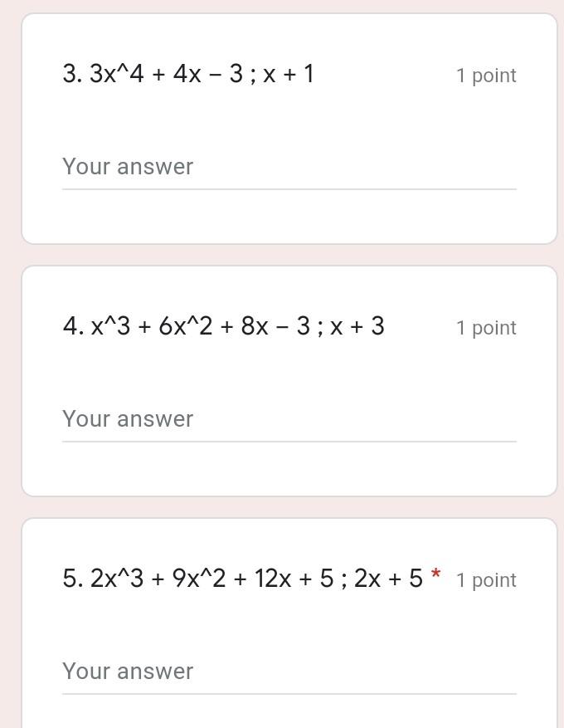Viewport: 564px width, 728px height.
Task: Click the underline below question 5 answer
Action: click(x=289, y=693)
